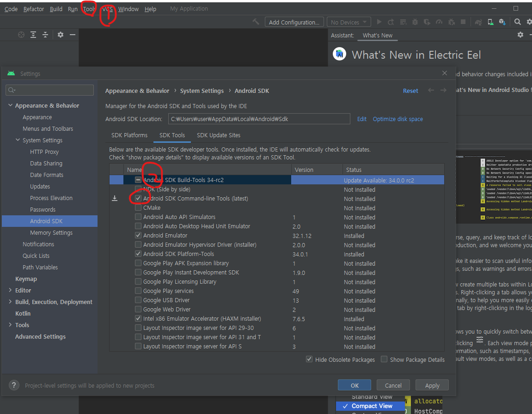
Task: Uncheck Intel x86 Emulator Accelerator checkbox
Action: coord(138,318)
